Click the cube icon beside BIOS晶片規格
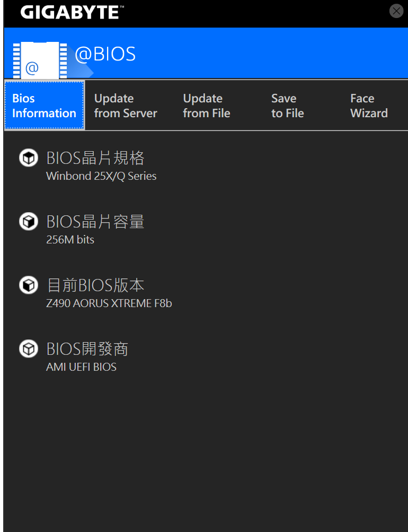 tap(29, 158)
